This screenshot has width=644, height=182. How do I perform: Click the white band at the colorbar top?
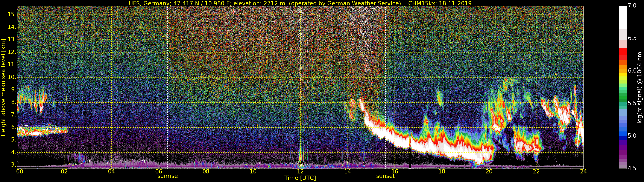(623, 18)
